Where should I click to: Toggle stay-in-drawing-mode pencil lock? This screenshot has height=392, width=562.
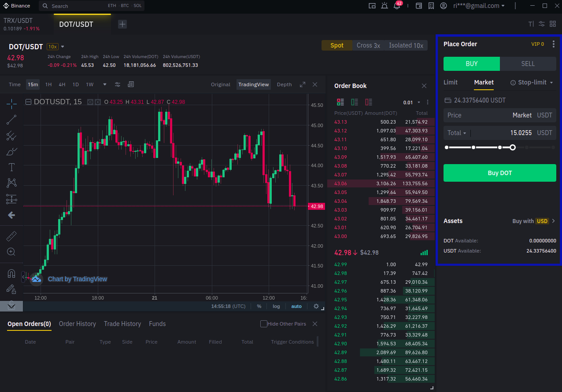tap(11, 289)
